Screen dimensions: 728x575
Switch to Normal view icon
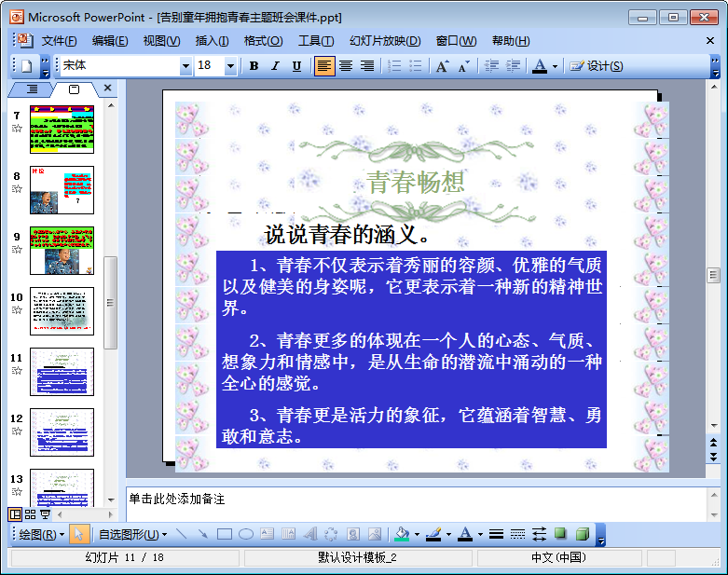tap(15, 514)
